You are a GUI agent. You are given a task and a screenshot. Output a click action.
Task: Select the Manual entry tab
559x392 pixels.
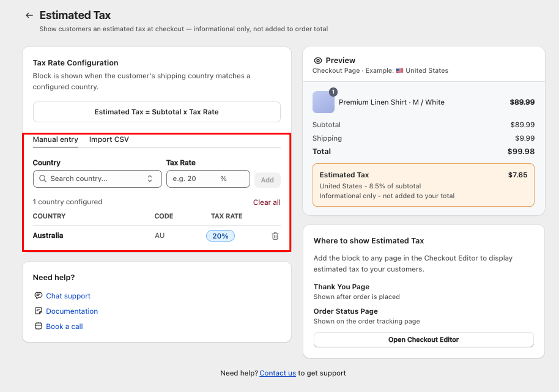coord(55,139)
